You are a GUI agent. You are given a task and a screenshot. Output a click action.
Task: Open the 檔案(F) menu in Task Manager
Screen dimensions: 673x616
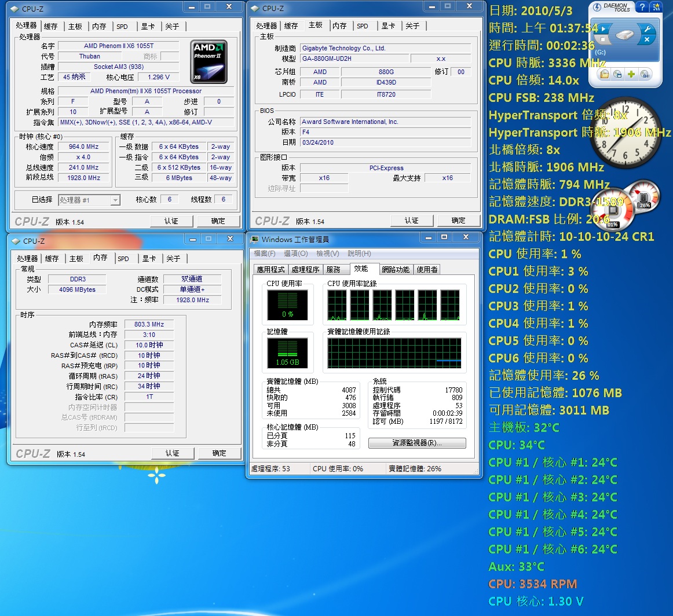click(x=265, y=254)
